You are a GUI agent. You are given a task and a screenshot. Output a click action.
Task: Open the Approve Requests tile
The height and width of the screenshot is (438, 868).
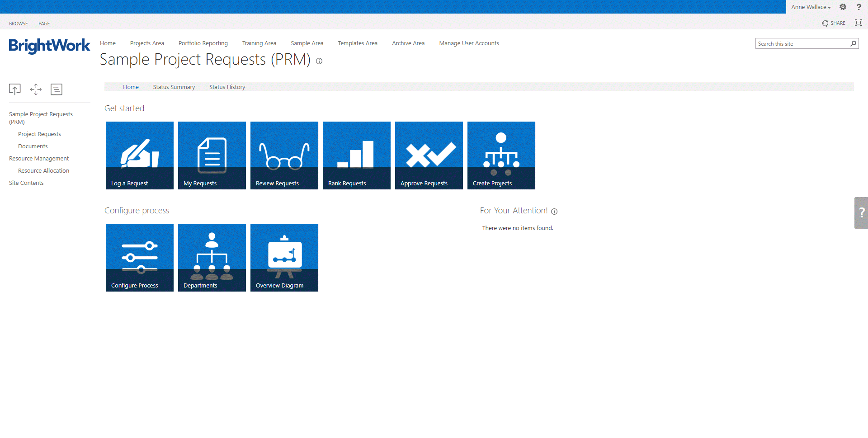(x=429, y=155)
